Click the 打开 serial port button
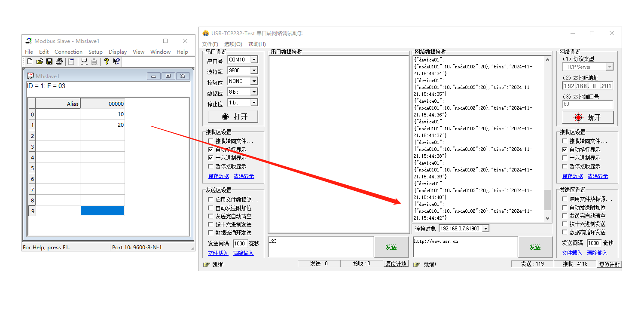 click(x=233, y=116)
